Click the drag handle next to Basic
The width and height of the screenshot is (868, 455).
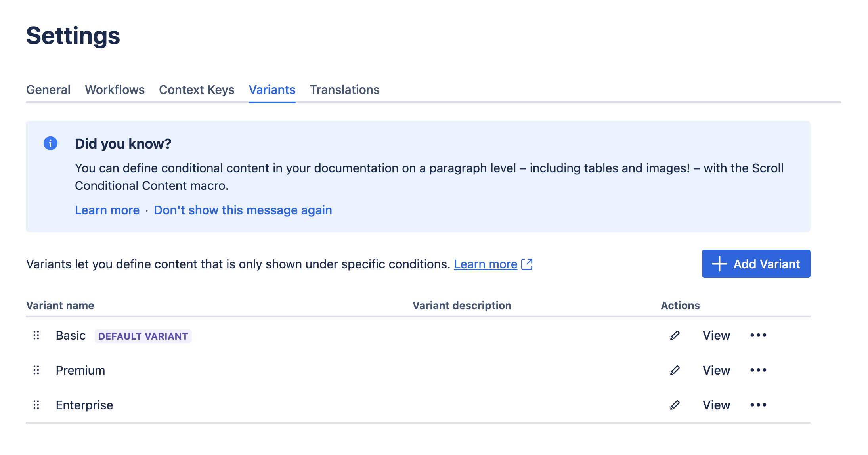point(36,335)
